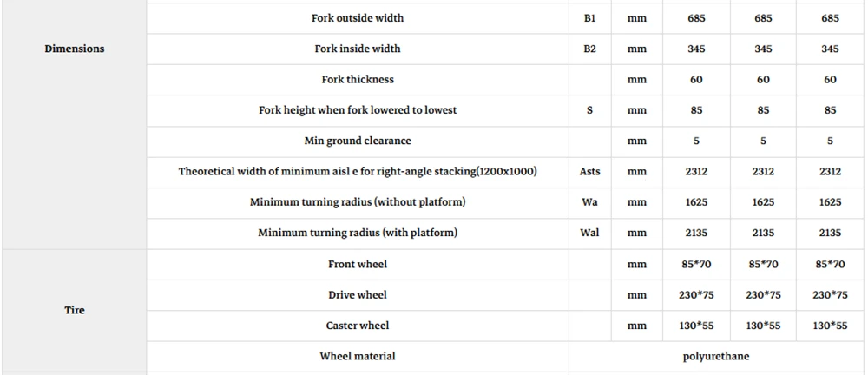
Task: Click the first 230*75 drive wheel value
Action: click(696, 294)
